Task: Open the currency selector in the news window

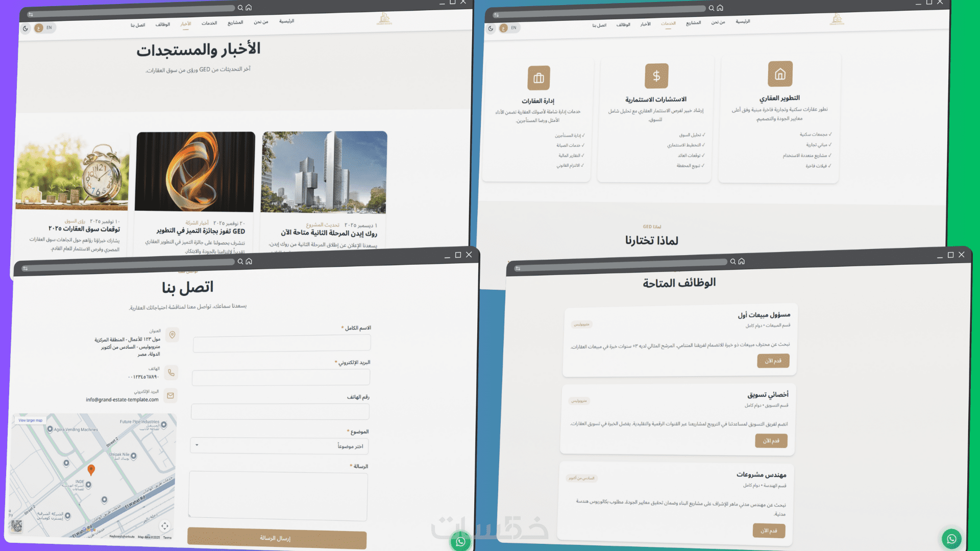Action: click(39, 28)
